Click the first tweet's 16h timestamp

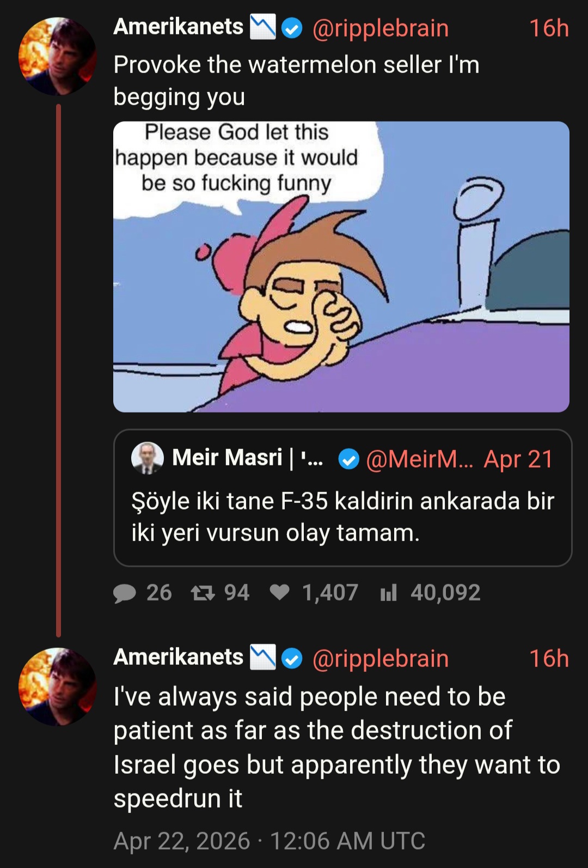tap(549, 28)
